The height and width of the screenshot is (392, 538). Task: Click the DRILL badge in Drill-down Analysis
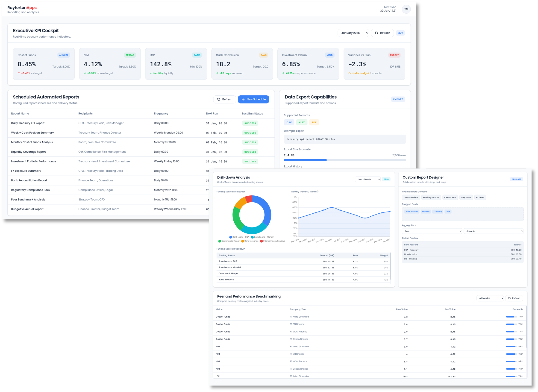[386, 179]
